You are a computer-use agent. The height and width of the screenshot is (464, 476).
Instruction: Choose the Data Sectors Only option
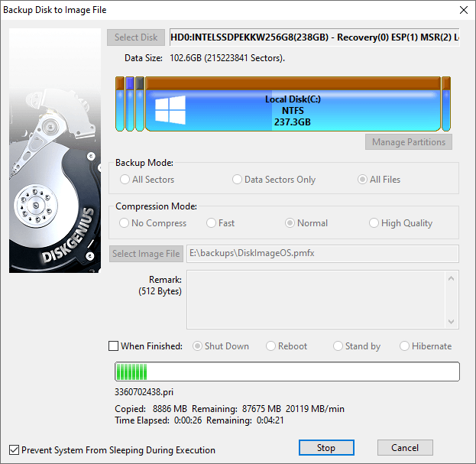(238, 180)
